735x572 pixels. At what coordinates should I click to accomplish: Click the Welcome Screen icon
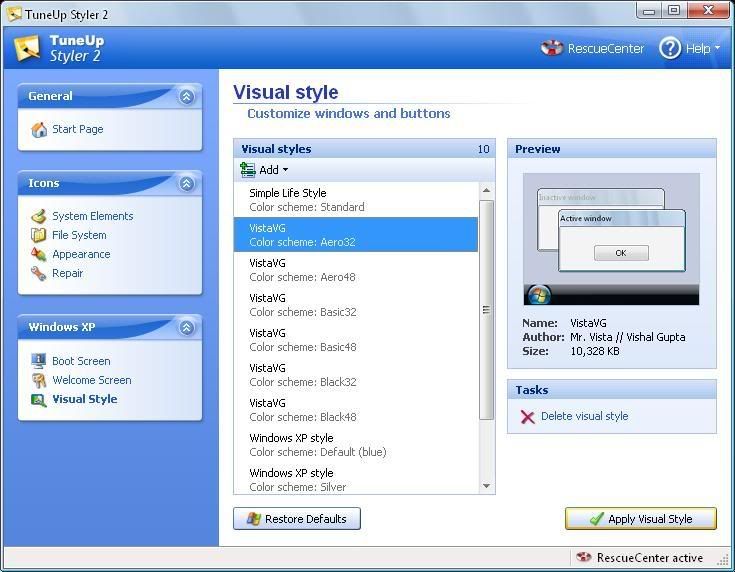39,380
